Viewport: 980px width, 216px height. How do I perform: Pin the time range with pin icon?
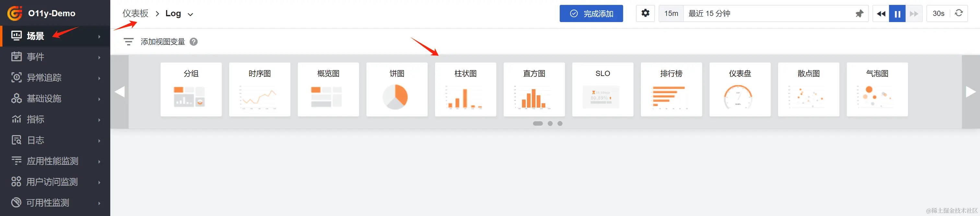(859, 14)
